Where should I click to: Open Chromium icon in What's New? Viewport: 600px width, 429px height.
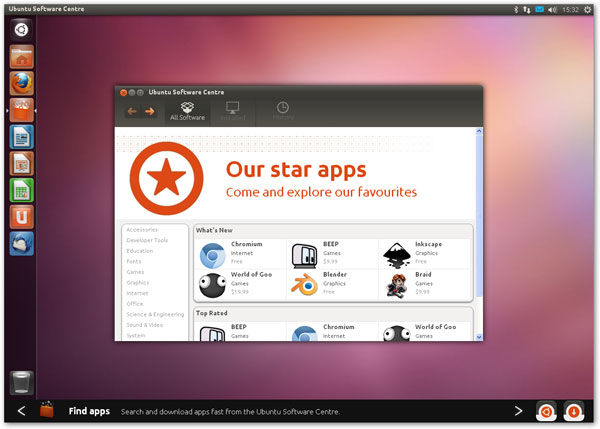212,255
